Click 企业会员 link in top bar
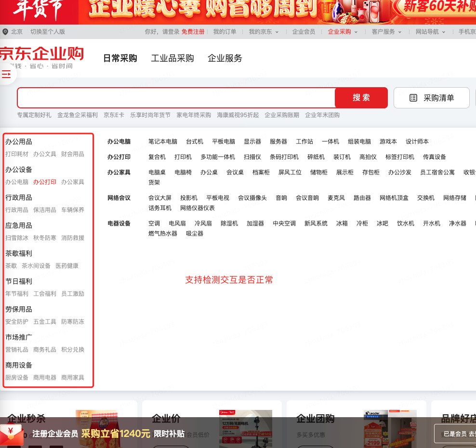Image resolution: width=476 pixels, height=448 pixels. (x=304, y=32)
